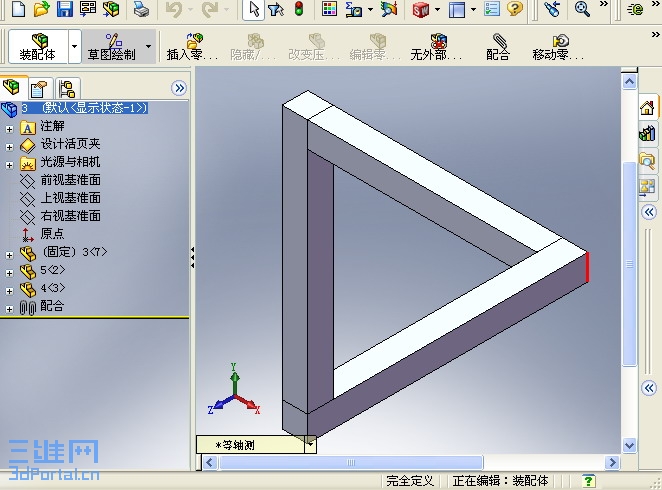Open dropdown arrow beside window layout icon
The width and height of the screenshot is (662, 490).
(x=473, y=9)
